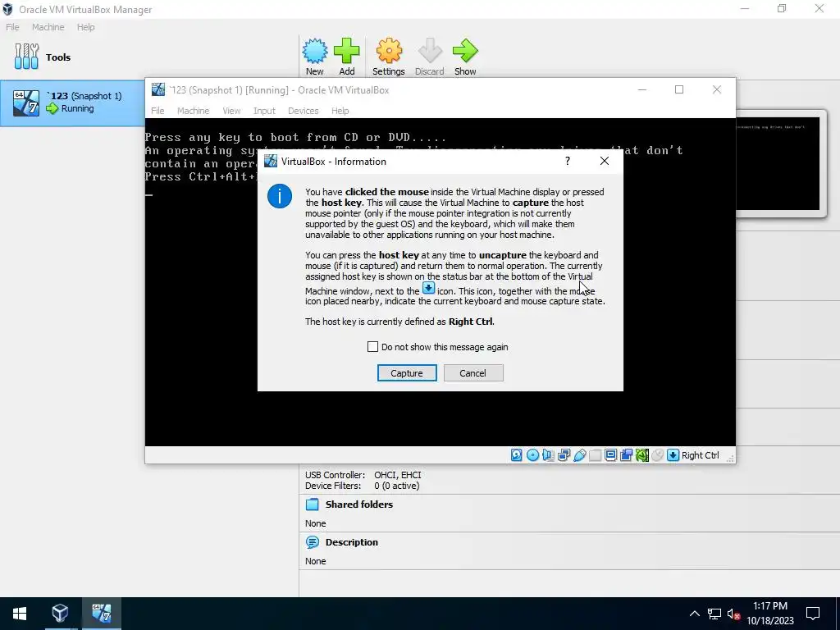
Task: Click the Discard arrow icon
Action: pos(430,52)
